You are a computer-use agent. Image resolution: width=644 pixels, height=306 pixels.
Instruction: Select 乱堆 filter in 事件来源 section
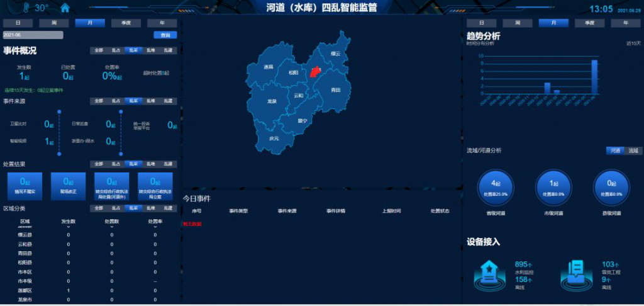coord(151,101)
